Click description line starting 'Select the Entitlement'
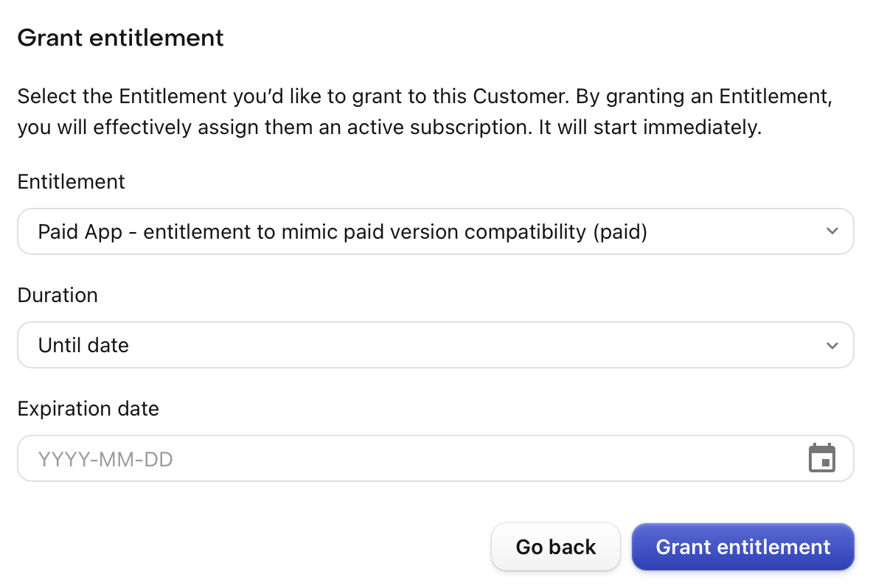This screenshot has width=870, height=588. 425,97
